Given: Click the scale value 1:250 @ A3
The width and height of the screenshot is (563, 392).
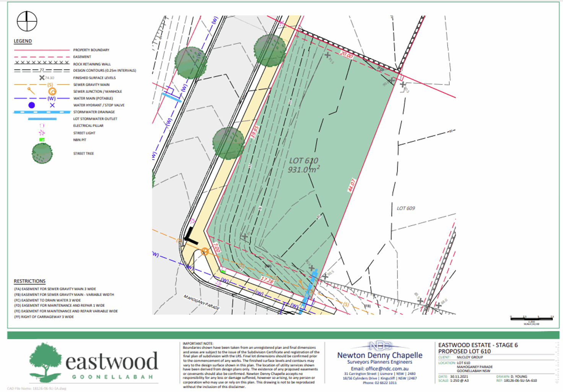Looking at the screenshot, I should pyautogui.click(x=459, y=381).
